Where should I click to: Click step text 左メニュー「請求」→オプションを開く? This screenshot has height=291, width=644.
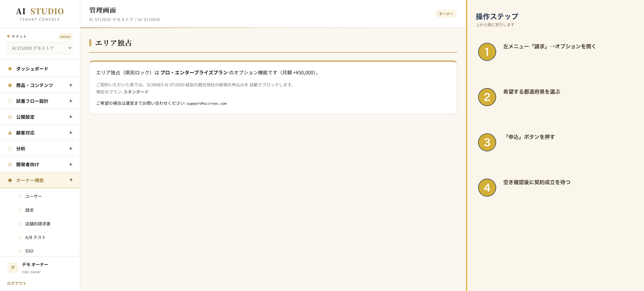pos(550,46)
